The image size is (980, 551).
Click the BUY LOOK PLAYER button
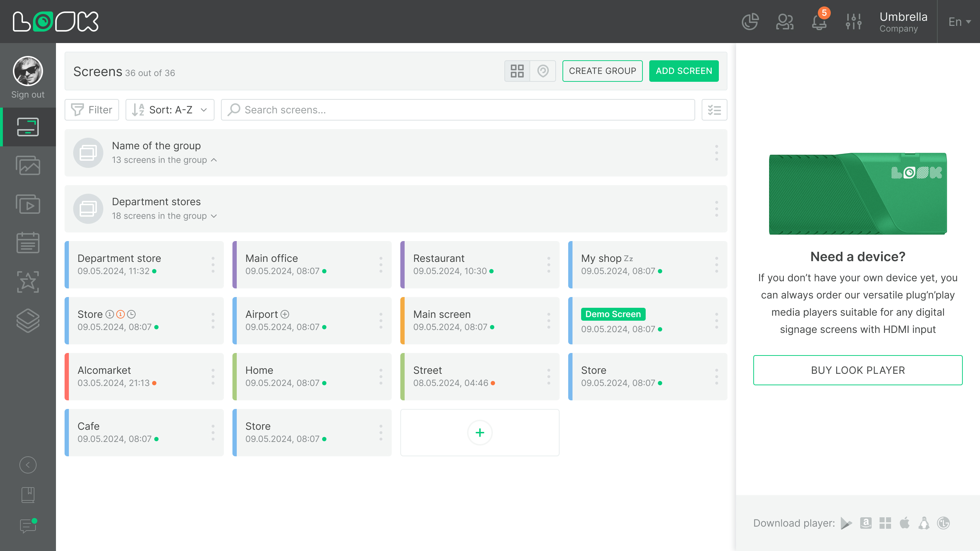[857, 370]
